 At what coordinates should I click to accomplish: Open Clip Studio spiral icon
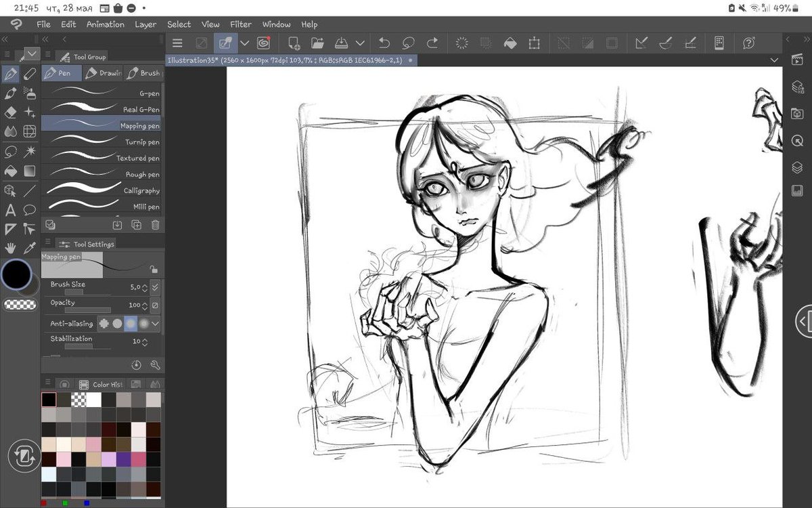(264, 43)
